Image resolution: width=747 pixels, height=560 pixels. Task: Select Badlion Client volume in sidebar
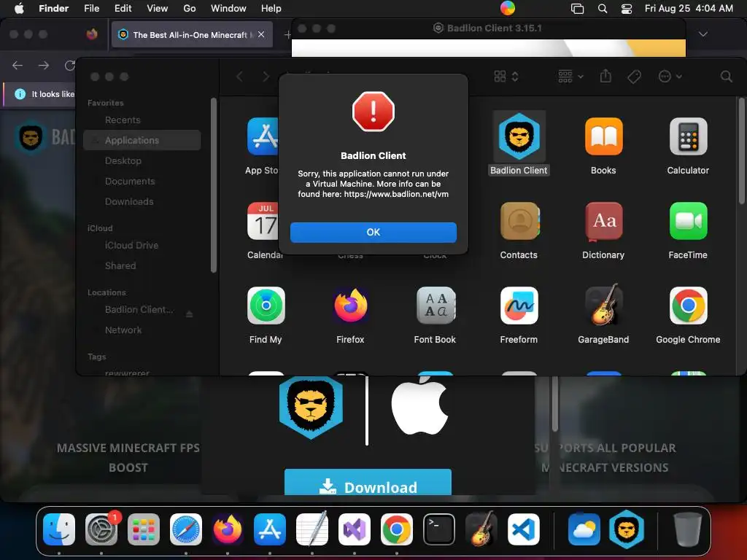[x=139, y=309]
